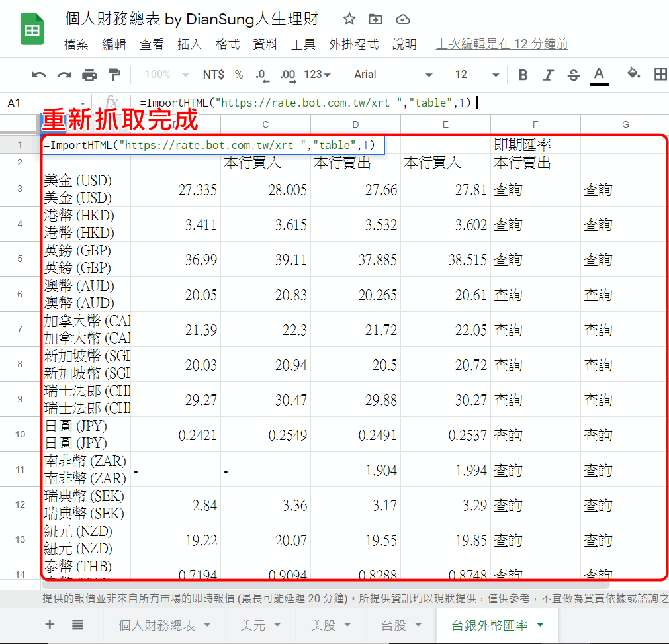Add a new sheet with the plus button
Viewport: 669px width, 644px height.
point(50,625)
